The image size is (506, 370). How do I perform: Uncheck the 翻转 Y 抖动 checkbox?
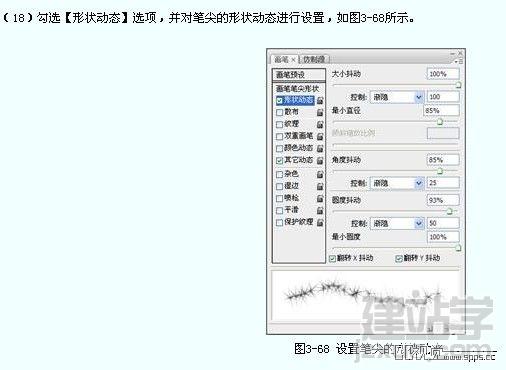pos(398,258)
